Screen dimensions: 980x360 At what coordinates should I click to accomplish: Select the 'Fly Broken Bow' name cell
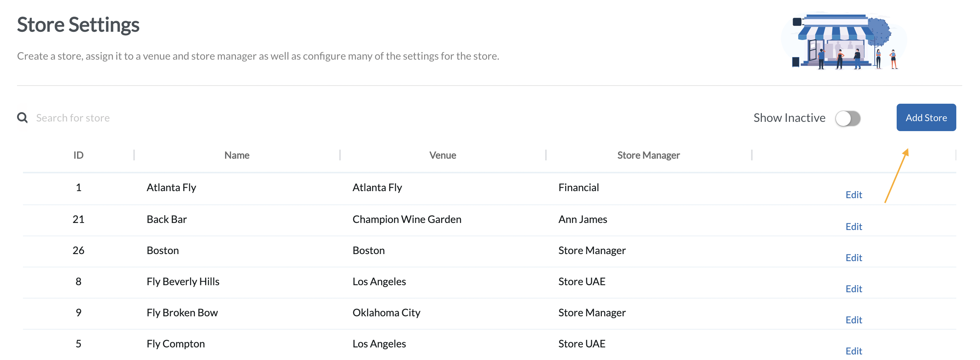(182, 313)
